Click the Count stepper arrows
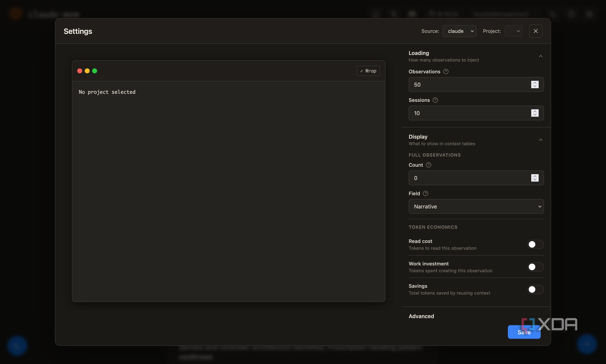The image size is (606, 364). coord(534,178)
